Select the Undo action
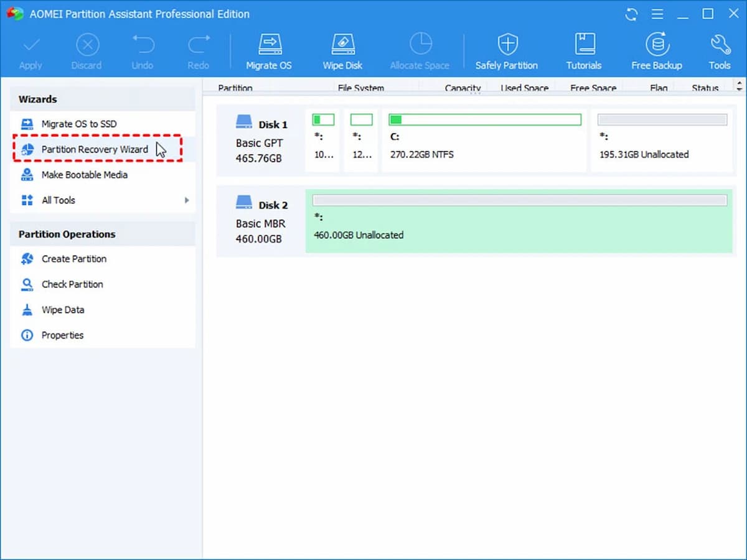 [142, 50]
